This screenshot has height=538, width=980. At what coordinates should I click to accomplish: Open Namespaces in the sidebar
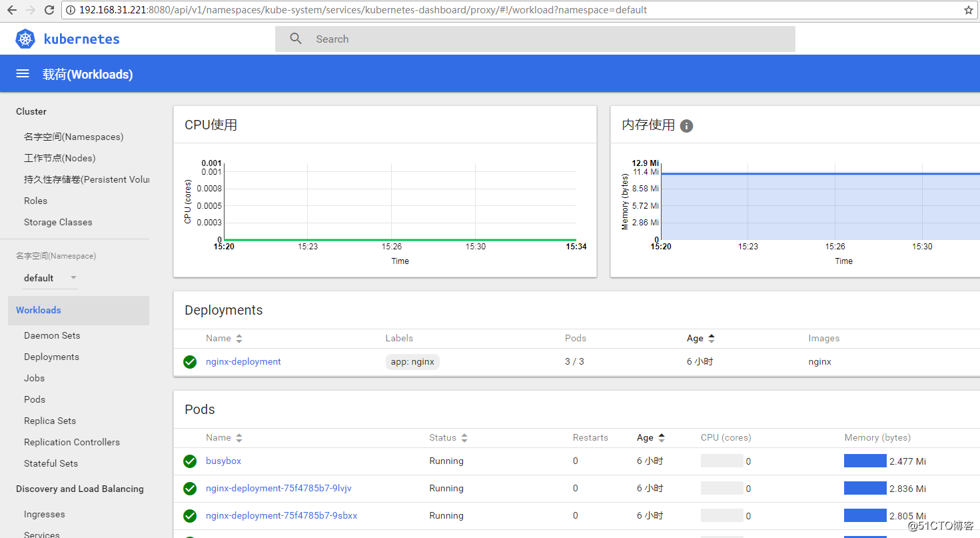pyautogui.click(x=74, y=137)
